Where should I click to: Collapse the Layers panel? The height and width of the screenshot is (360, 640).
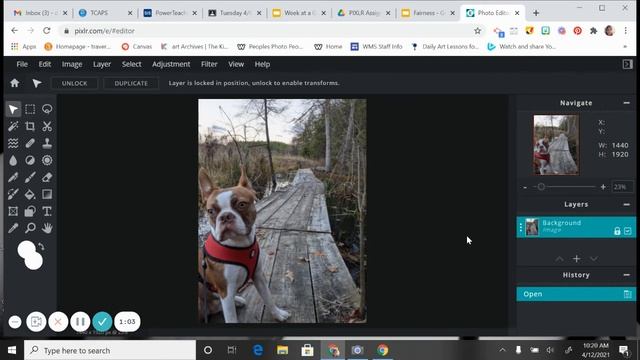627,204
